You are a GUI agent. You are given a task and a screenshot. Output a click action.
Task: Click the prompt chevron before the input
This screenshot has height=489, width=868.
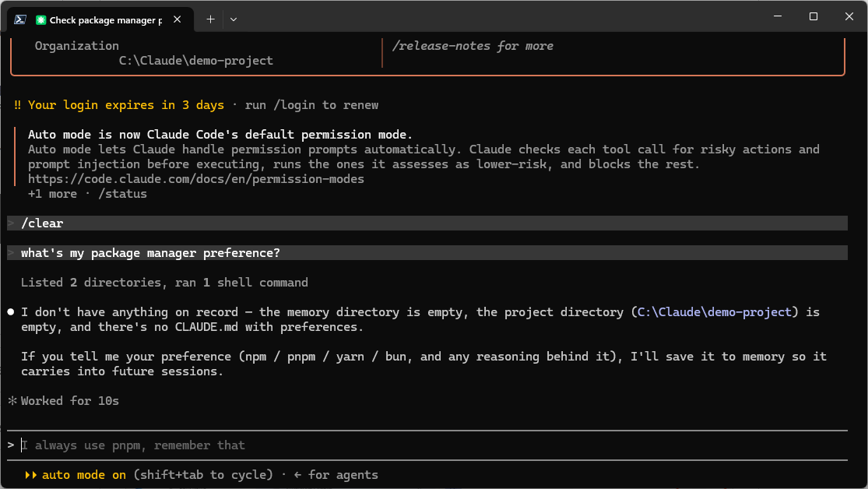click(11, 445)
